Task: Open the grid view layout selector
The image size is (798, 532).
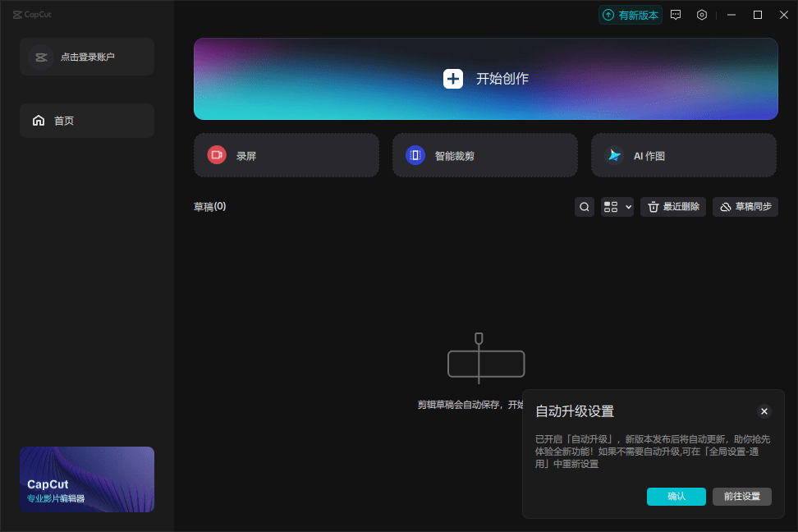Action: coord(610,207)
